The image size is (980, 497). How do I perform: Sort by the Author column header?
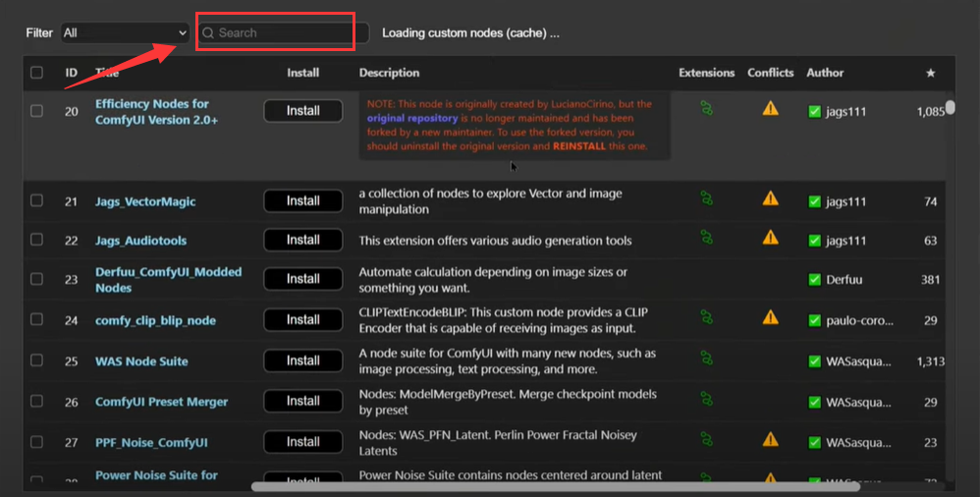click(x=825, y=73)
